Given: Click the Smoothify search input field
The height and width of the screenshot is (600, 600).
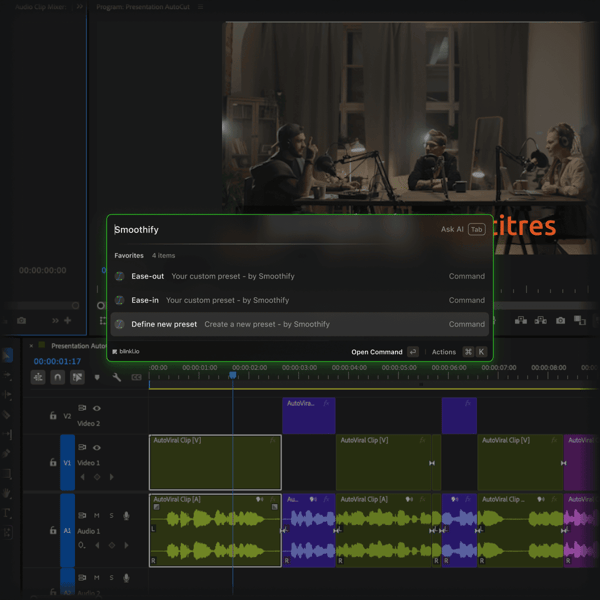Looking at the screenshot, I should click(270, 230).
